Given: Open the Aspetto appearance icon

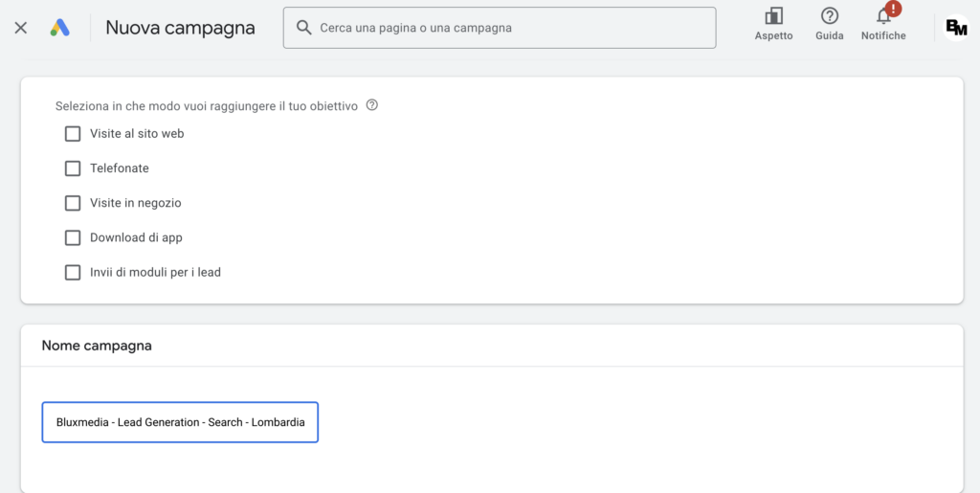Looking at the screenshot, I should 773,16.
